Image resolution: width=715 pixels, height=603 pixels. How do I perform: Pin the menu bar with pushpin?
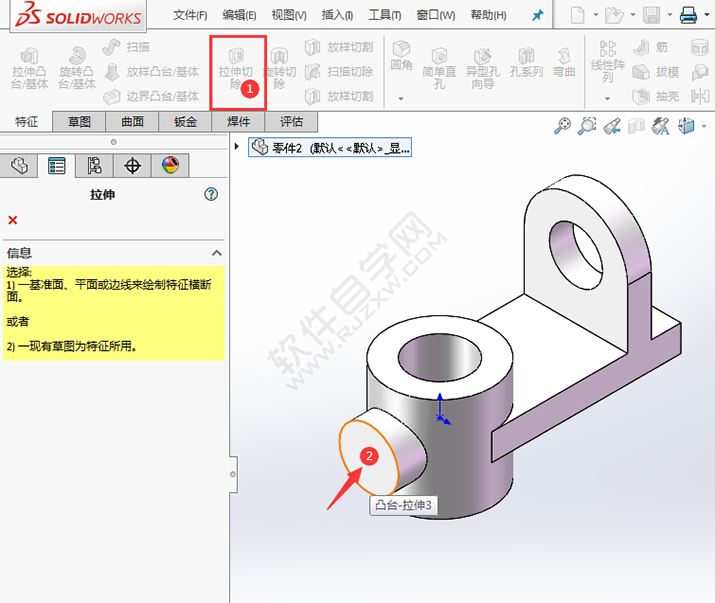coord(538,16)
